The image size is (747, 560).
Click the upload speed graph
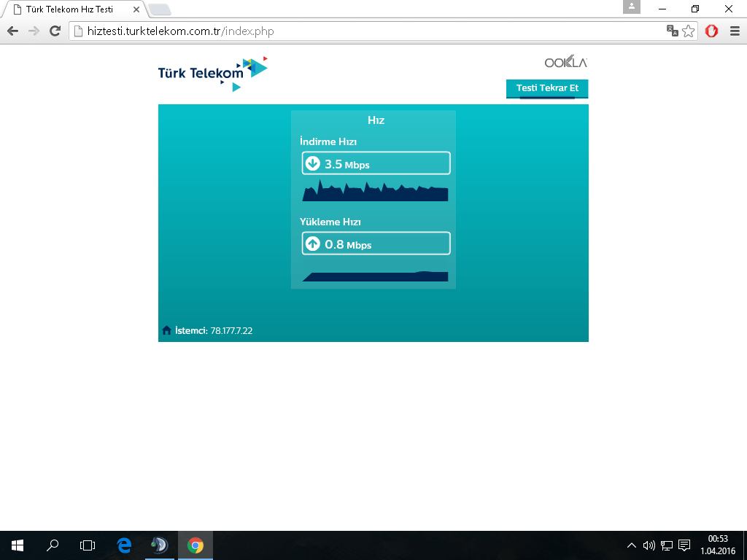click(376, 276)
